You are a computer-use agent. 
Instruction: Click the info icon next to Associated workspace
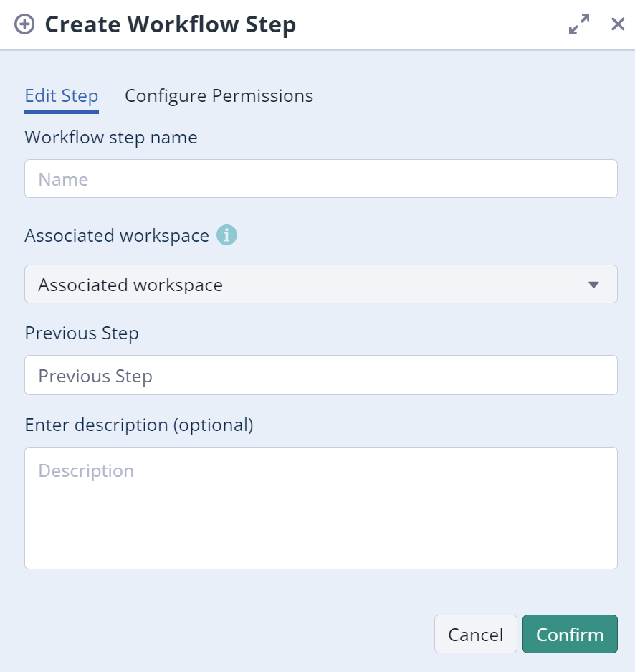(x=226, y=235)
